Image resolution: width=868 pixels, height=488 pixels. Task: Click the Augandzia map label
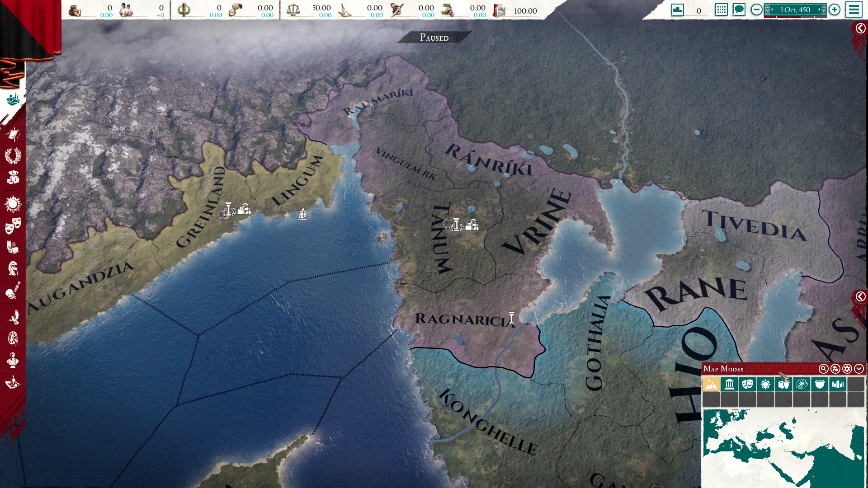(80, 288)
